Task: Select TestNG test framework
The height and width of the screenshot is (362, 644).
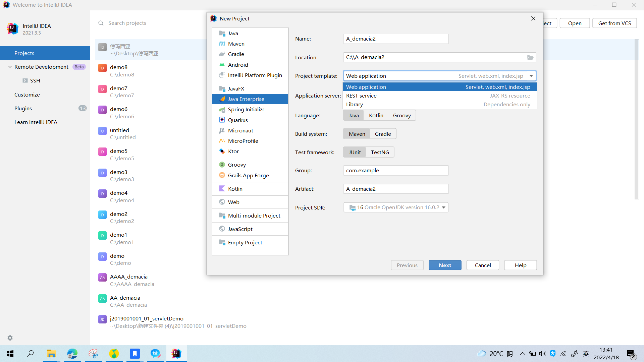Action: [380, 152]
